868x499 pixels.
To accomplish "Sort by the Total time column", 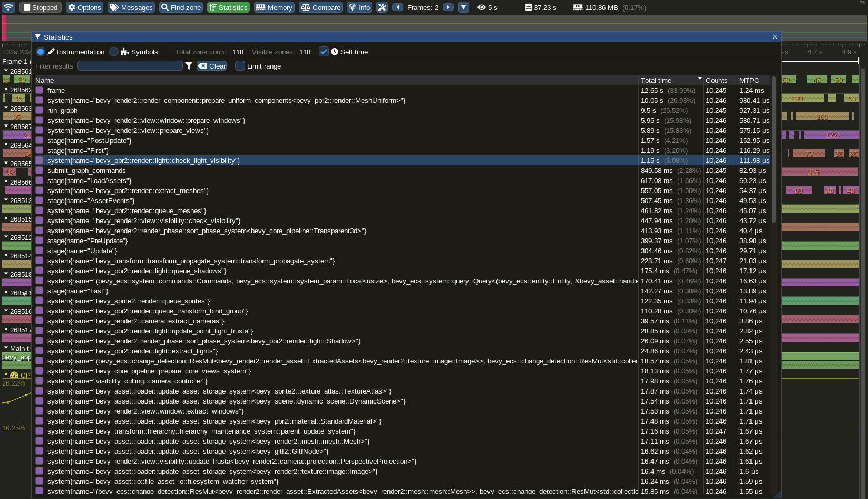I will [x=656, y=80].
